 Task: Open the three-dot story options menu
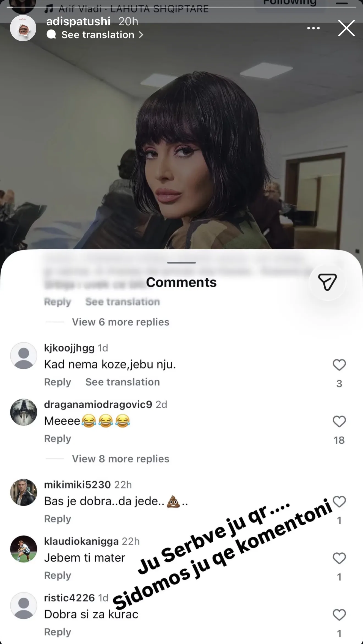coord(313,28)
